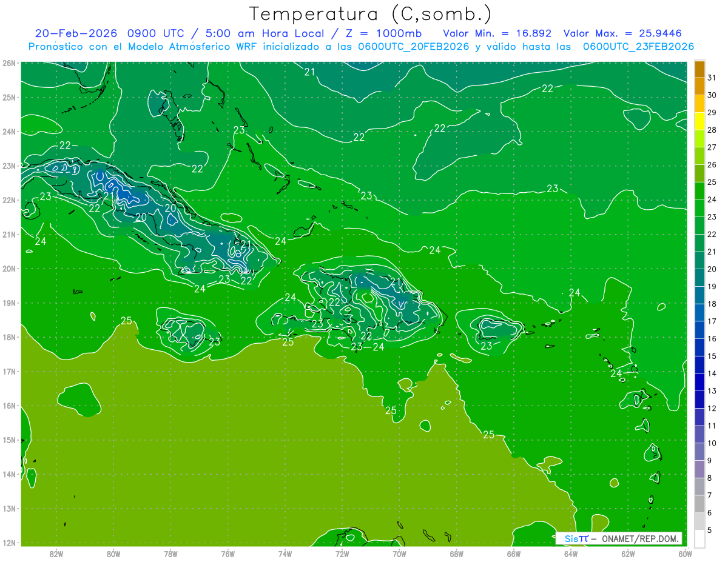Click the longitude axis label "76W"
Image resolution: width=728 pixels, height=562 pixels.
click(228, 554)
